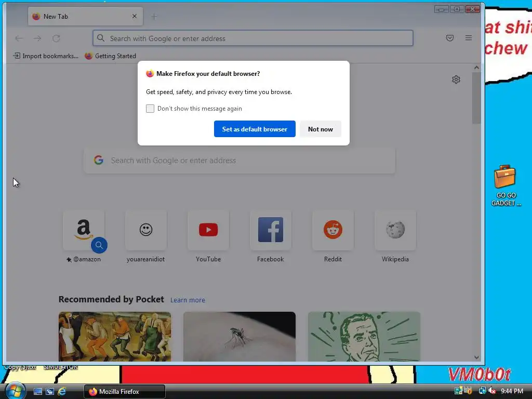Click the forward navigation arrow
The width and height of the screenshot is (532, 399).
[x=37, y=38]
